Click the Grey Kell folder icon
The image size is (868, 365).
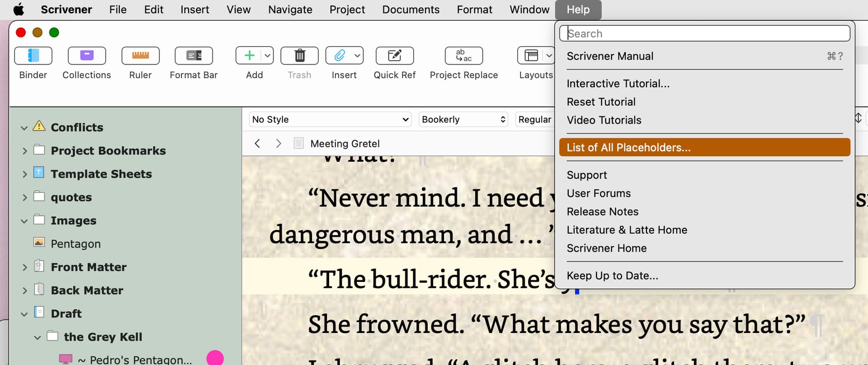[52, 336]
